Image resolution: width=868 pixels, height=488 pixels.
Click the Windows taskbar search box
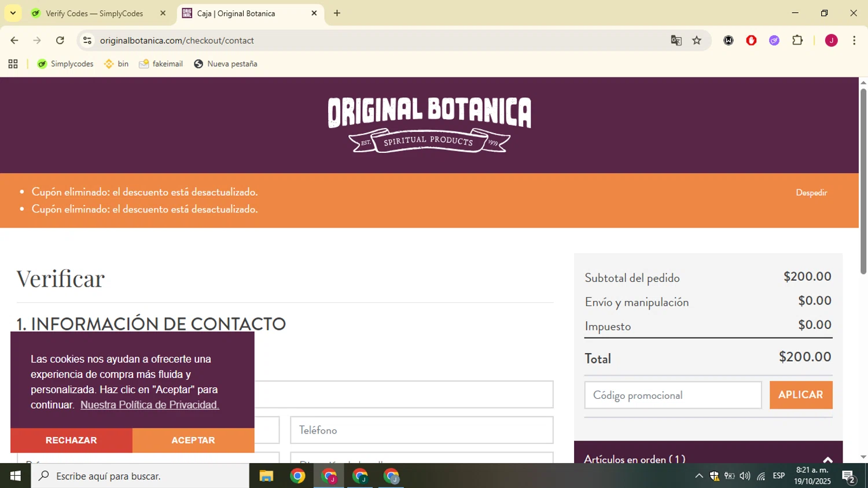click(x=140, y=476)
